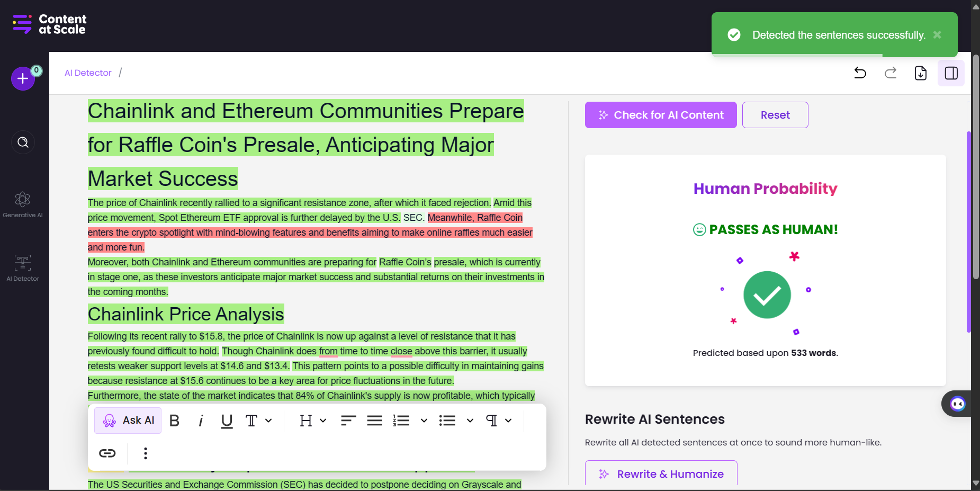The height and width of the screenshot is (491, 980).
Task: Expand the heading dropdown arrow
Action: 323,421
